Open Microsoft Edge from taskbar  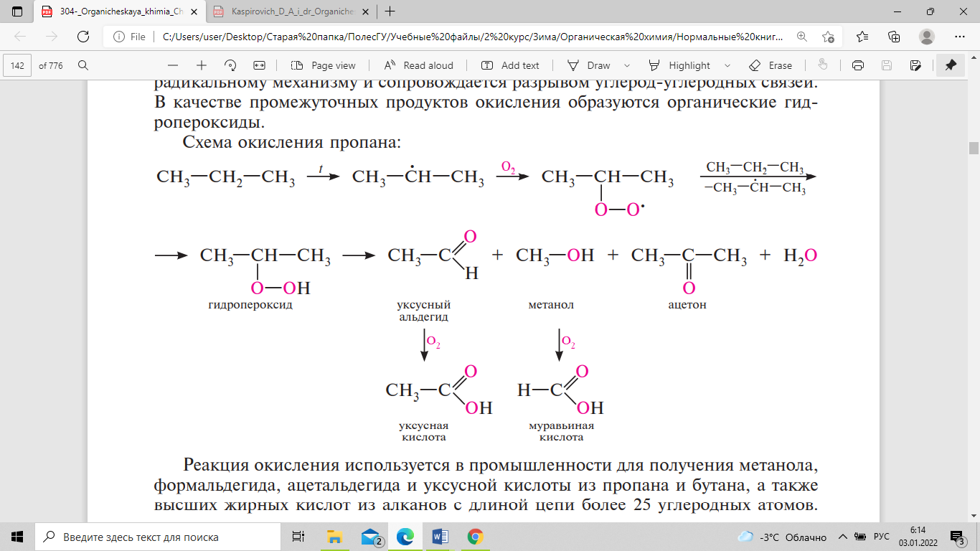pyautogui.click(x=405, y=537)
